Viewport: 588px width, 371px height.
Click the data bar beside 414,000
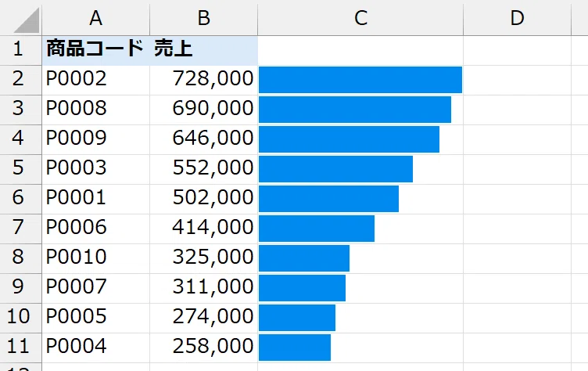pos(317,229)
